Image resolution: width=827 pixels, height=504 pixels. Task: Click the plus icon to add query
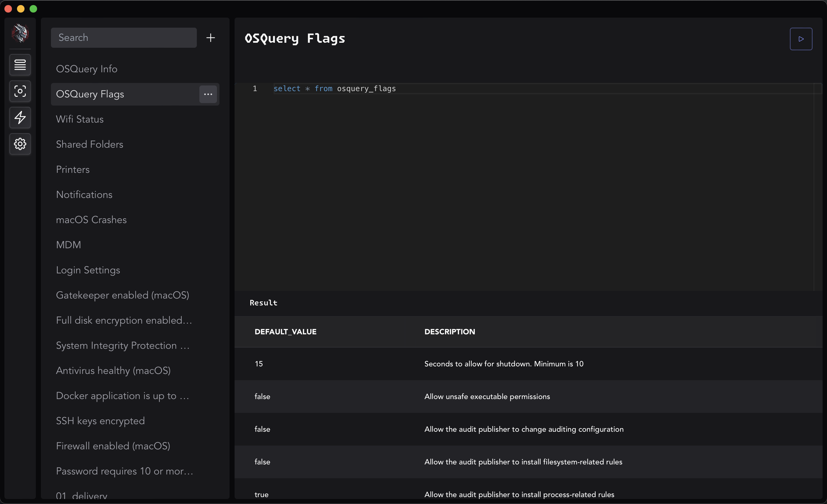pos(210,37)
